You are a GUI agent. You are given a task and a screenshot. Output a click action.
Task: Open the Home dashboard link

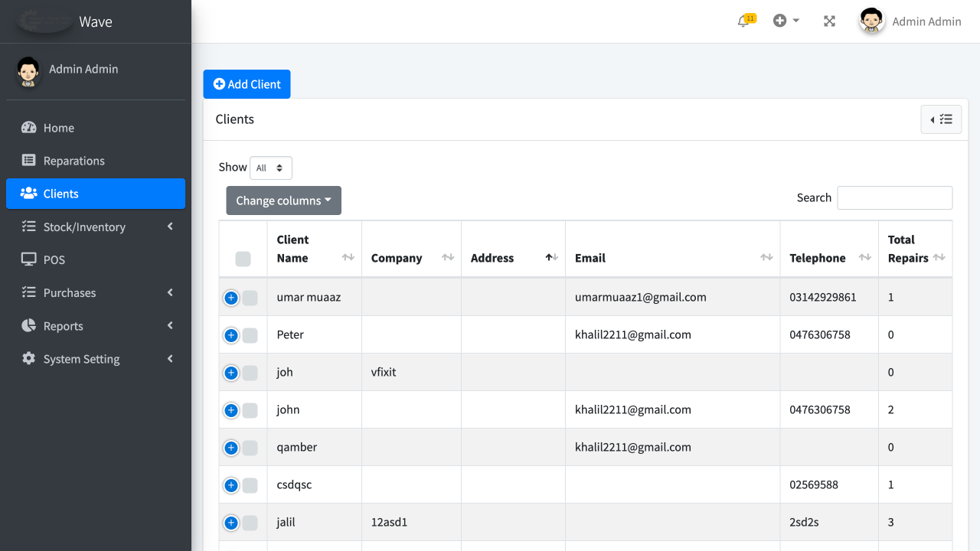58,128
